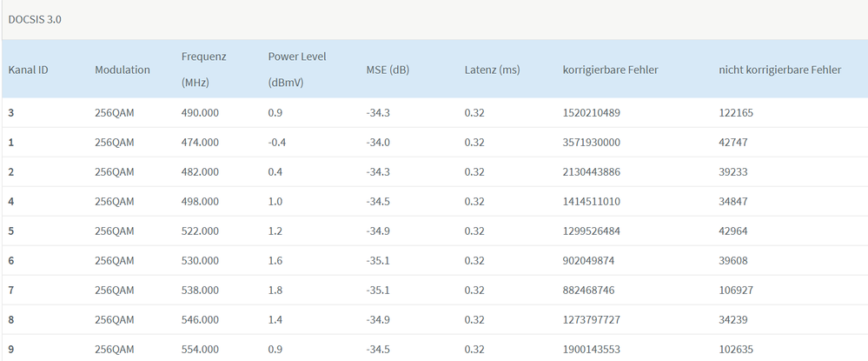Select uncorrectable errors value 122165
Screen dimensions: 868x361
[737, 112]
